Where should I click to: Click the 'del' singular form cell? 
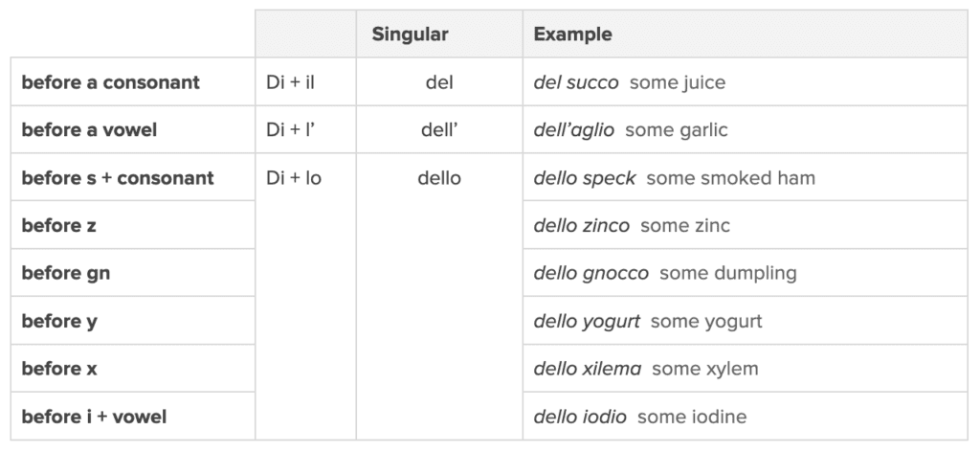point(439,82)
